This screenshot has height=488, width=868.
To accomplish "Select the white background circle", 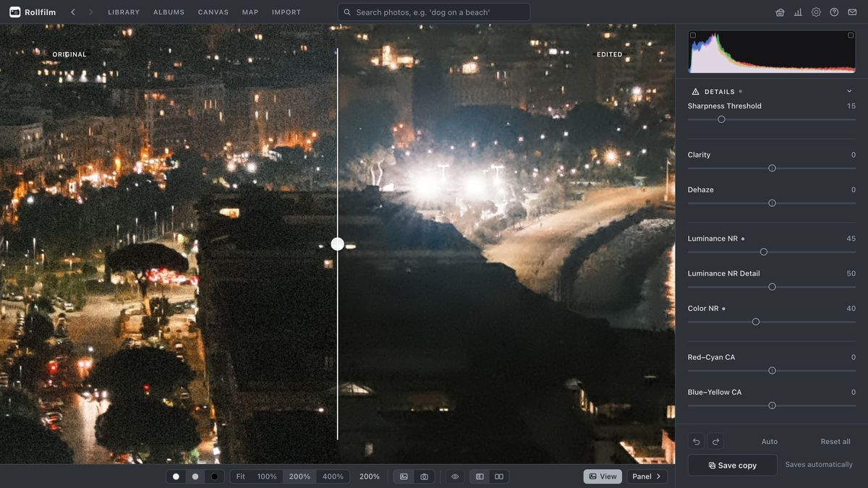I will [176, 476].
